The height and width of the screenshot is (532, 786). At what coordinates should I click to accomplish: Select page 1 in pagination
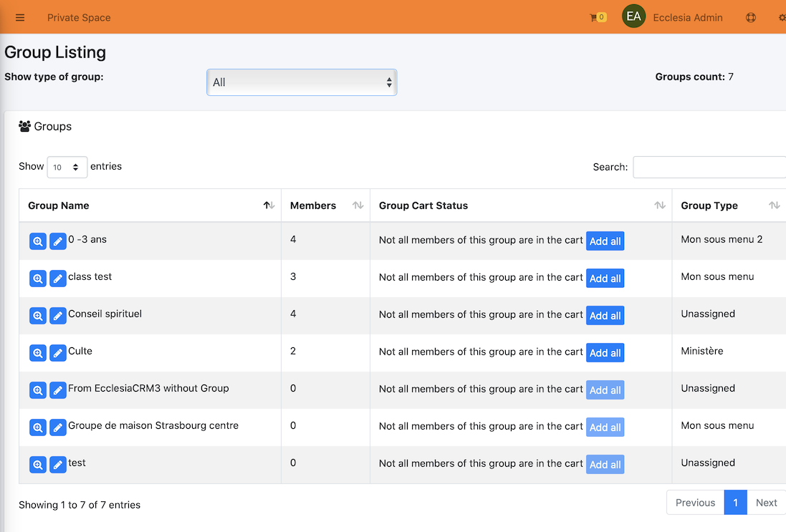pos(735,503)
